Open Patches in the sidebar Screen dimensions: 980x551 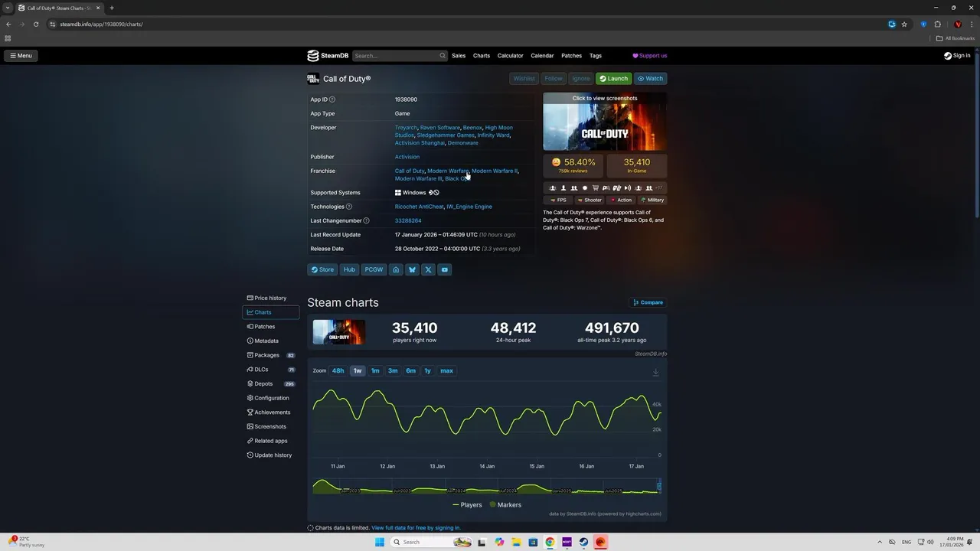(271, 327)
